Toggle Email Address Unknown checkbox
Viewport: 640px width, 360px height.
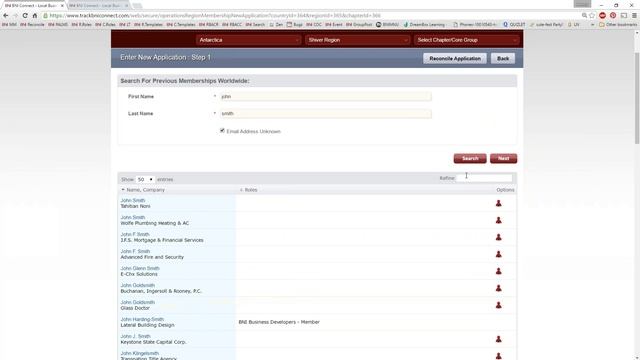[x=222, y=131]
